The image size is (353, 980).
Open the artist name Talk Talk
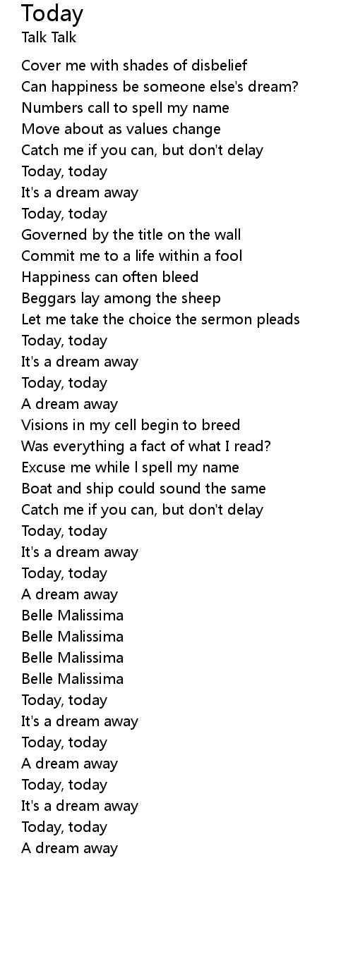point(49,37)
